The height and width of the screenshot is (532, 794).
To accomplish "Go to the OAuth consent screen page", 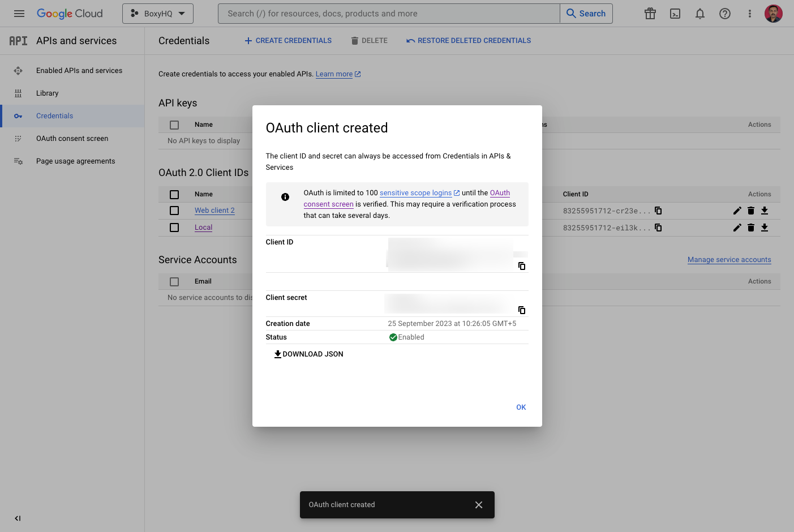I will click(72, 138).
